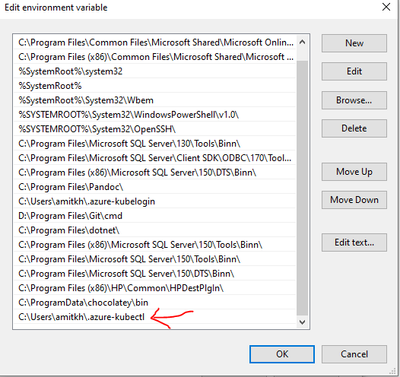Select the C:\Users\amitkh\.azure-kubectl entry
Viewport: 400px width, 377px height.
coord(155,317)
